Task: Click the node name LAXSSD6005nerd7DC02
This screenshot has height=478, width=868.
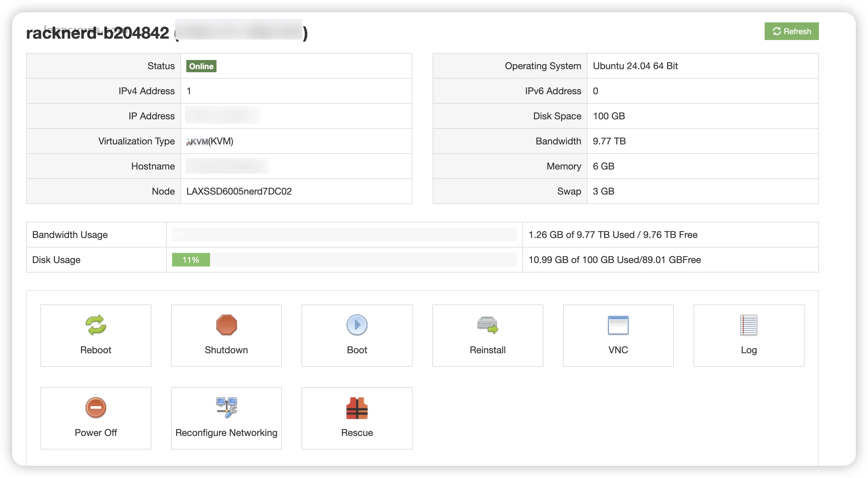Action: [239, 191]
